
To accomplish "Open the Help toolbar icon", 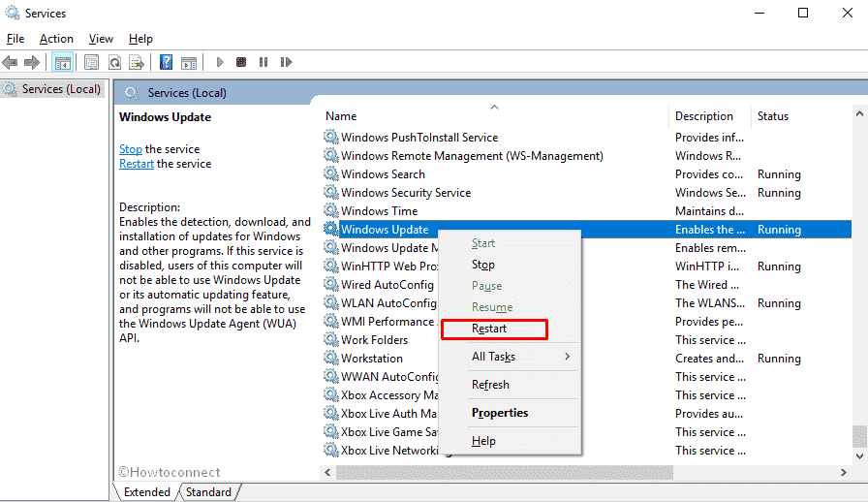I will tap(166, 62).
